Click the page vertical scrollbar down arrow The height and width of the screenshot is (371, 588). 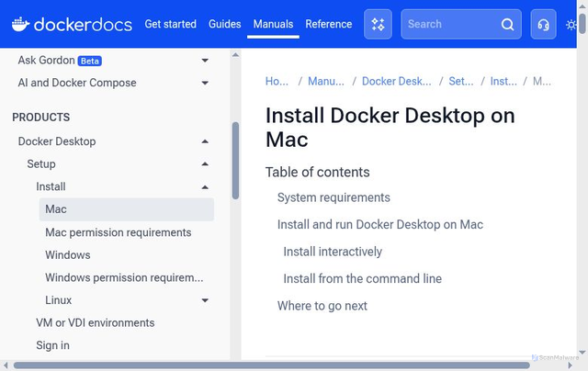(x=582, y=353)
